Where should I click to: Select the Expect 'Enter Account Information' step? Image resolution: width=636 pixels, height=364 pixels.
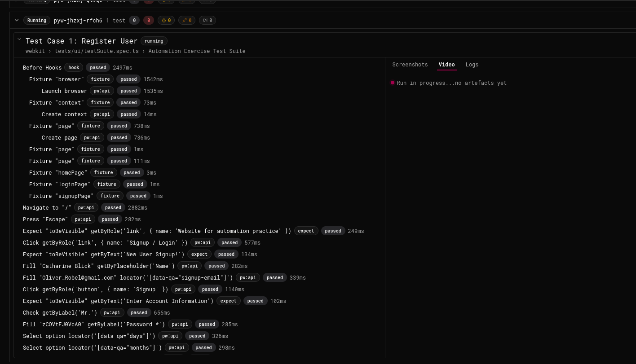tap(155, 301)
